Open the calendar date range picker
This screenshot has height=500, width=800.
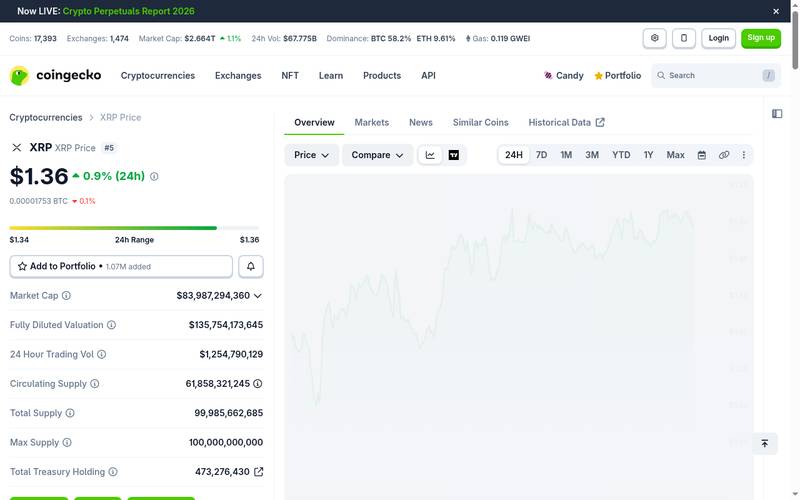702,155
